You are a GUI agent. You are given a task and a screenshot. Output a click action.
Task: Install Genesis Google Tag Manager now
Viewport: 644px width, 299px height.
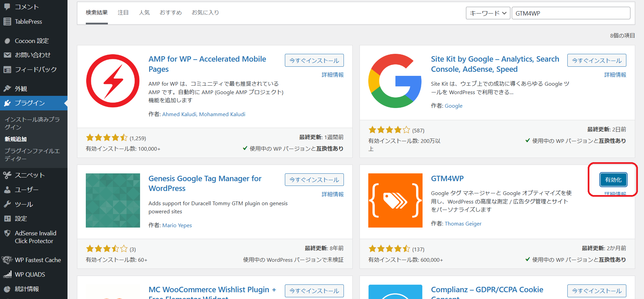coord(314,179)
